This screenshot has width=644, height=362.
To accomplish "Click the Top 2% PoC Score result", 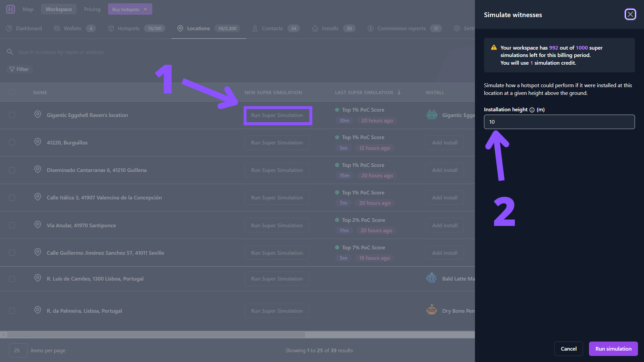I will click(363, 220).
